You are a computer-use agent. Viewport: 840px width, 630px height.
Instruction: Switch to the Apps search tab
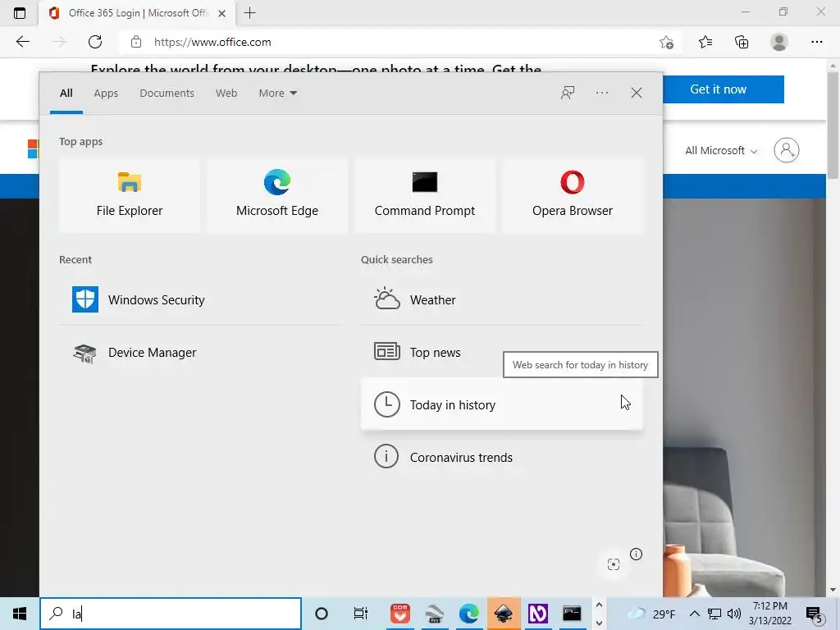click(x=106, y=94)
